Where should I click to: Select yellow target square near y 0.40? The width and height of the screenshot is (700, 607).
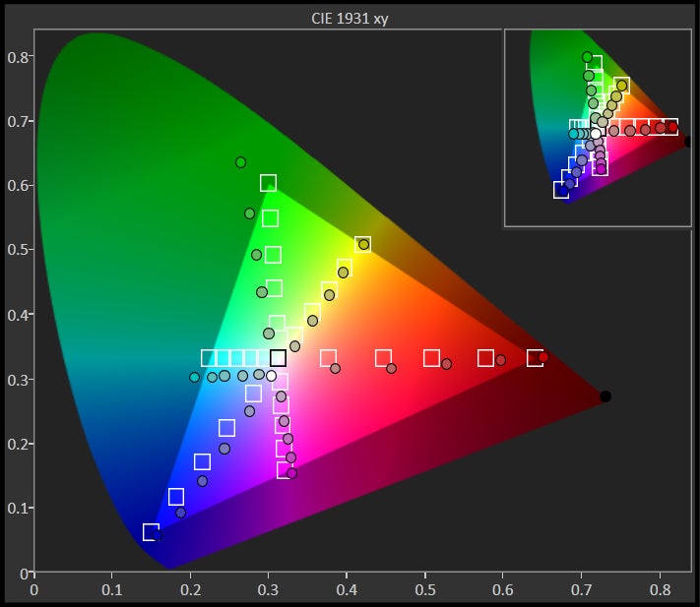click(312, 311)
